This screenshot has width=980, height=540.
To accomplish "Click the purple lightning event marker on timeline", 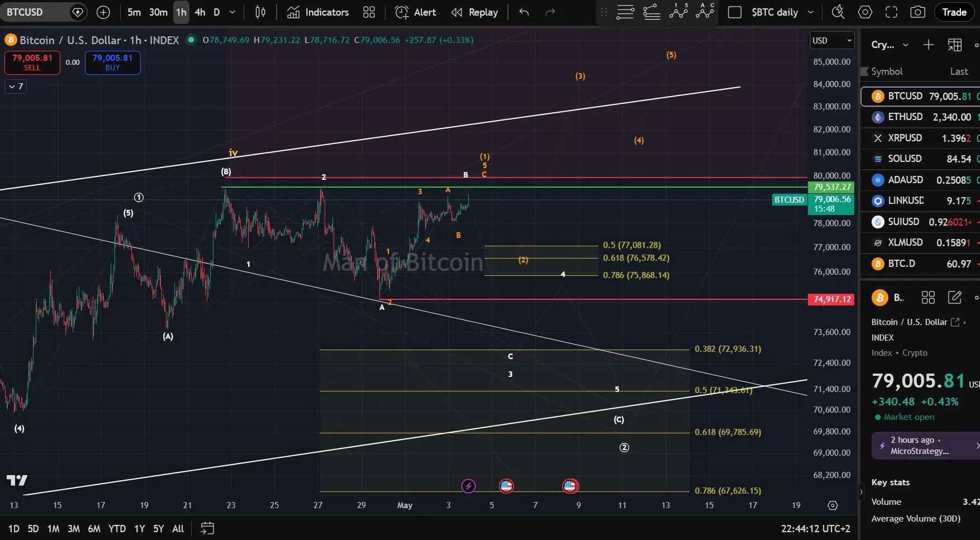I will (468, 486).
